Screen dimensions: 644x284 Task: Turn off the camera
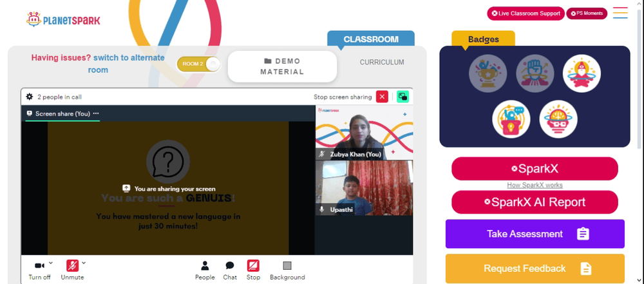point(39,270)
